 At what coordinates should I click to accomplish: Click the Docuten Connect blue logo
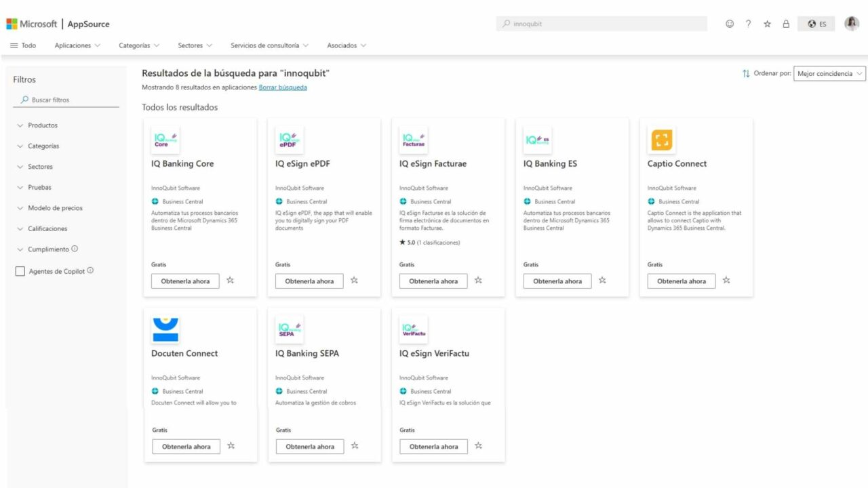pos(165,329)
